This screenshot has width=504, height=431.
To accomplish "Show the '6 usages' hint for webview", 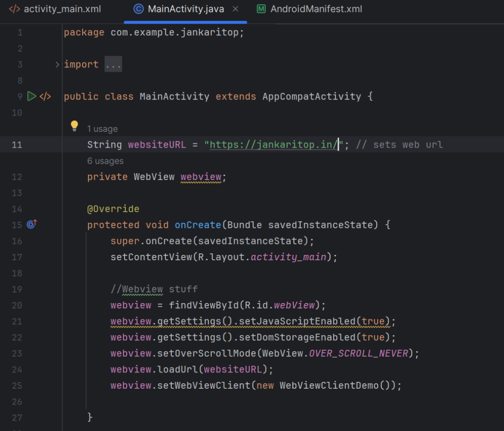I will 105,161.
